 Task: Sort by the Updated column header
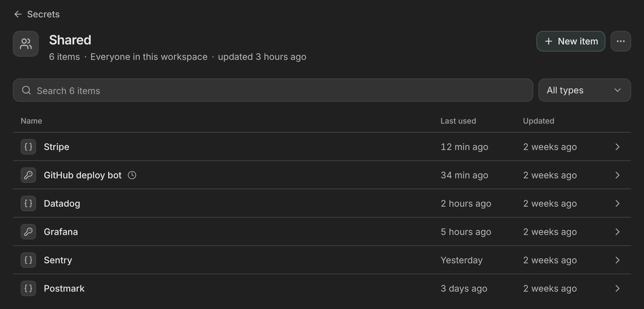tap(538, 121)
